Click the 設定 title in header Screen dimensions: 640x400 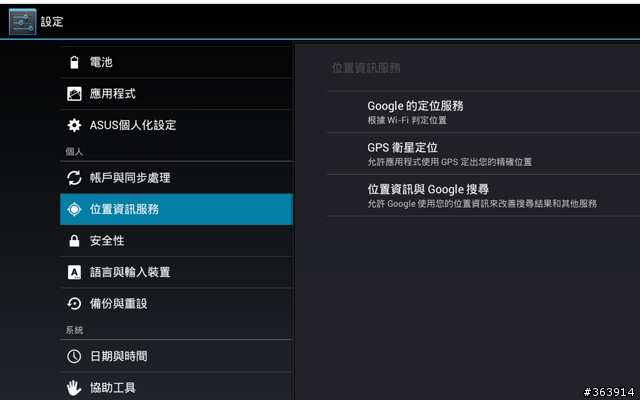click(52, 22)
